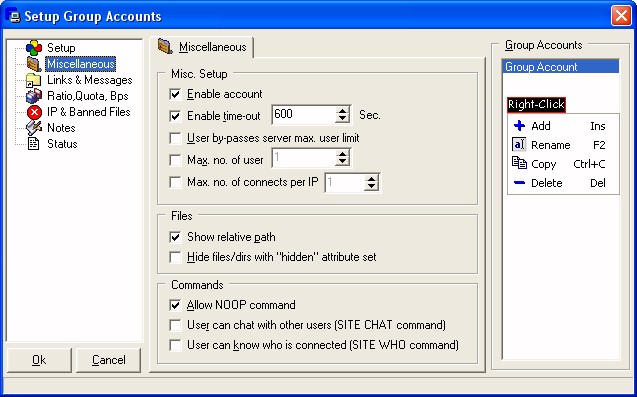Image resolution: width=637 pixels, height=397 pixels.
Task: Click down arrow of Max. no. of user
Action: click(x=342, y=162)
